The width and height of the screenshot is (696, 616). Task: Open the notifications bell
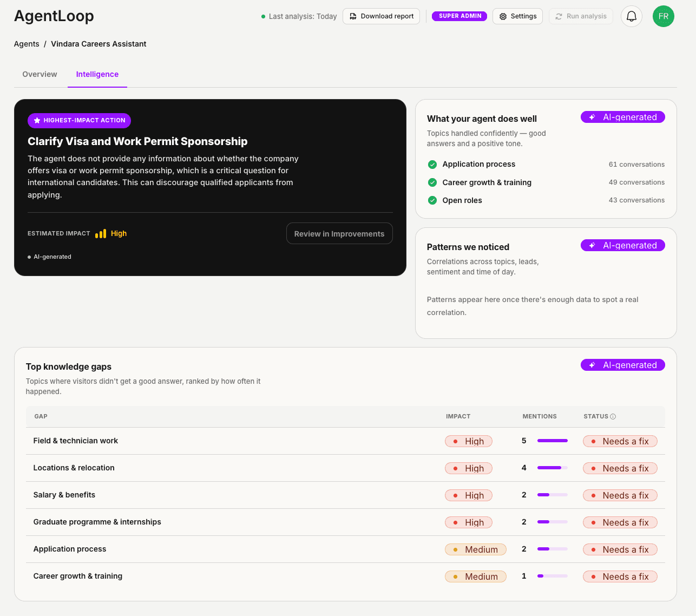pyautogui.click(x=631, y=16)
